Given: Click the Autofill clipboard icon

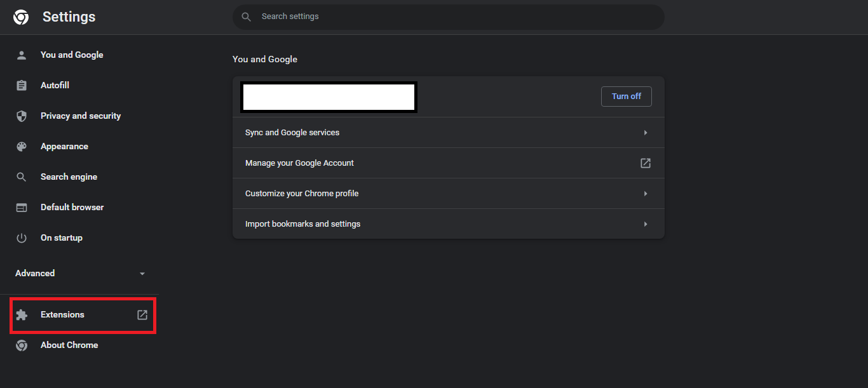Looking at the screenshot, I should tap(22, 86).
